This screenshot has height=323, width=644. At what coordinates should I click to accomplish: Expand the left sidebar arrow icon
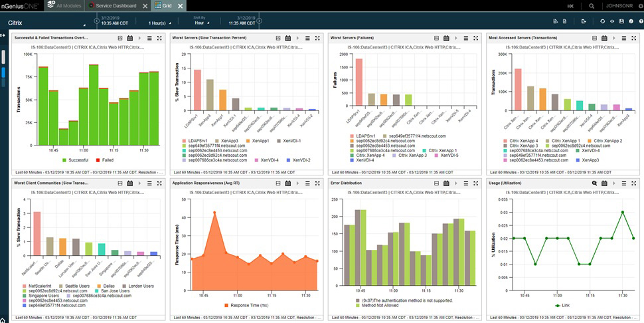3,36
